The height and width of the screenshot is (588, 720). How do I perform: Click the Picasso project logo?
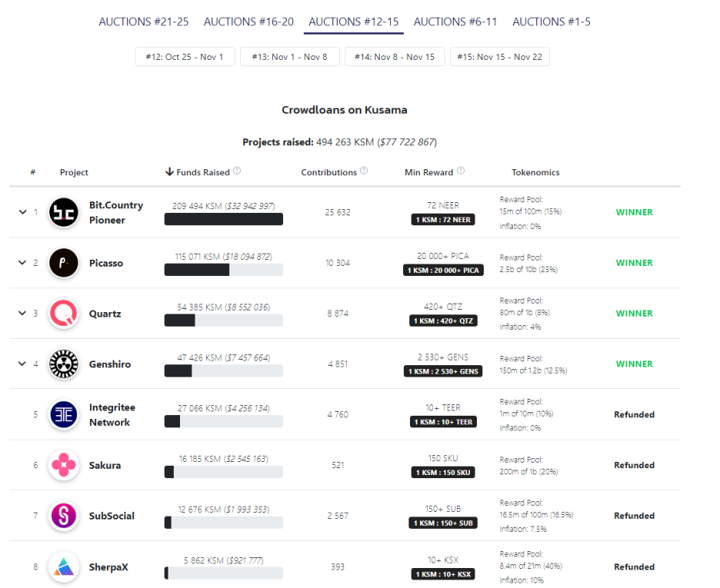point(63,263)
